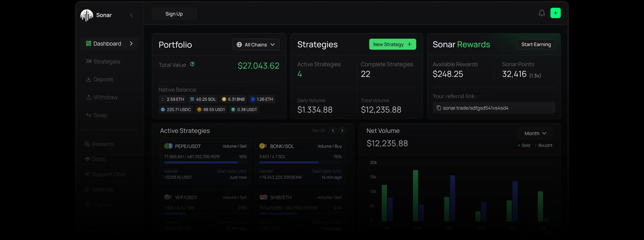Viewport: 644px width, 240px height.
Task: Toggle the Sold legend item
Action: pyautogui.click(x=524, y=145)
